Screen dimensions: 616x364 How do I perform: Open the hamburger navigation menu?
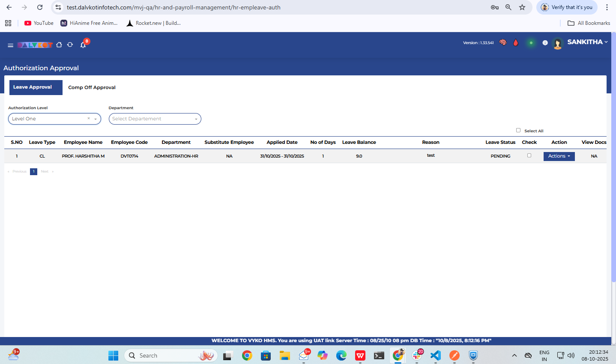coord(10,45)
